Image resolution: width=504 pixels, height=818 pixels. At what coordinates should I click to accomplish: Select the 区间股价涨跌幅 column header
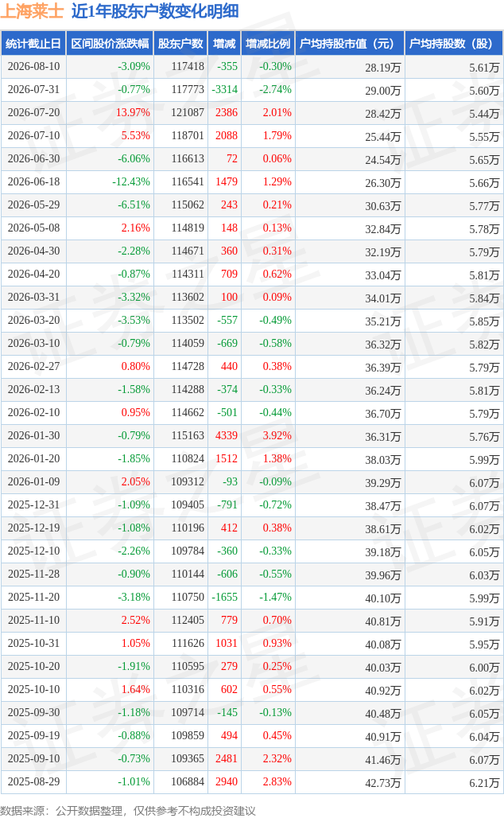tap(110, 44)
